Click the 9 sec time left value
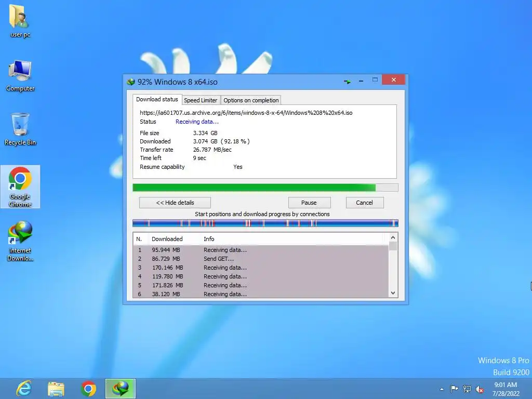The image size is (532, 399). pos(199,158)
